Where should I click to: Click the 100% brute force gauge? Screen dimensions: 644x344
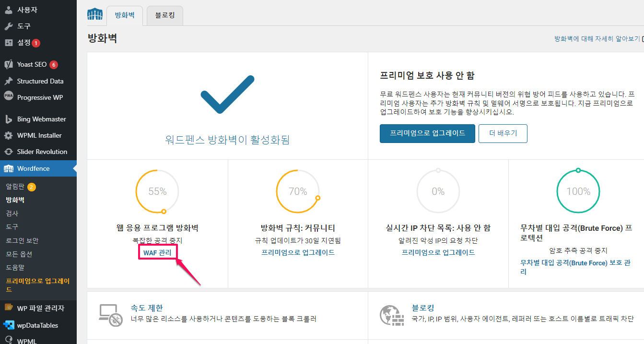pos(578,191)
